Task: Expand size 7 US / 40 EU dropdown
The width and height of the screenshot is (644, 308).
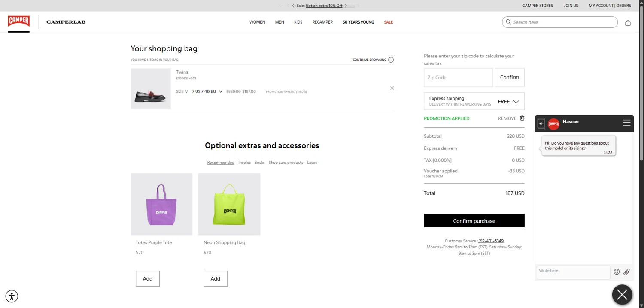Action: point(207,91)
